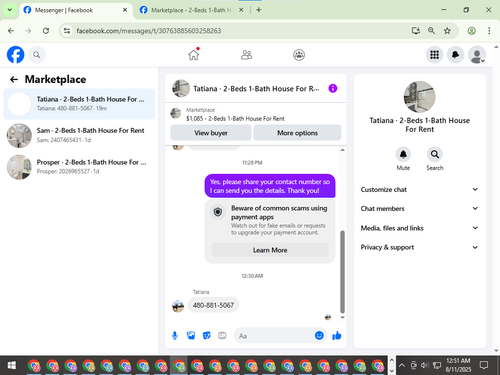Open the Friends icon in top navigation
The image size is (500, 375).
click(x=246, y=55)
